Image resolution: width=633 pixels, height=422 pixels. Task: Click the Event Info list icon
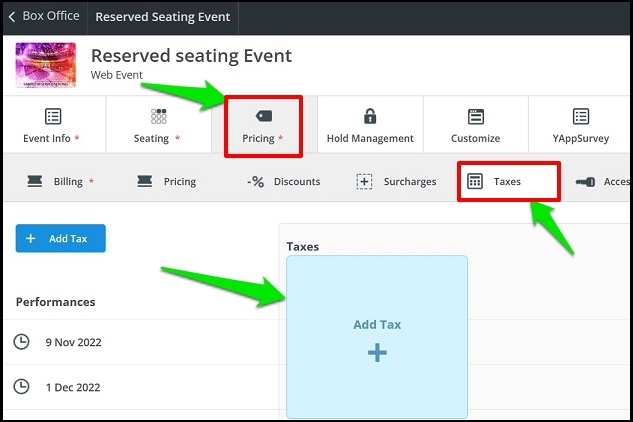coord(53,116)
